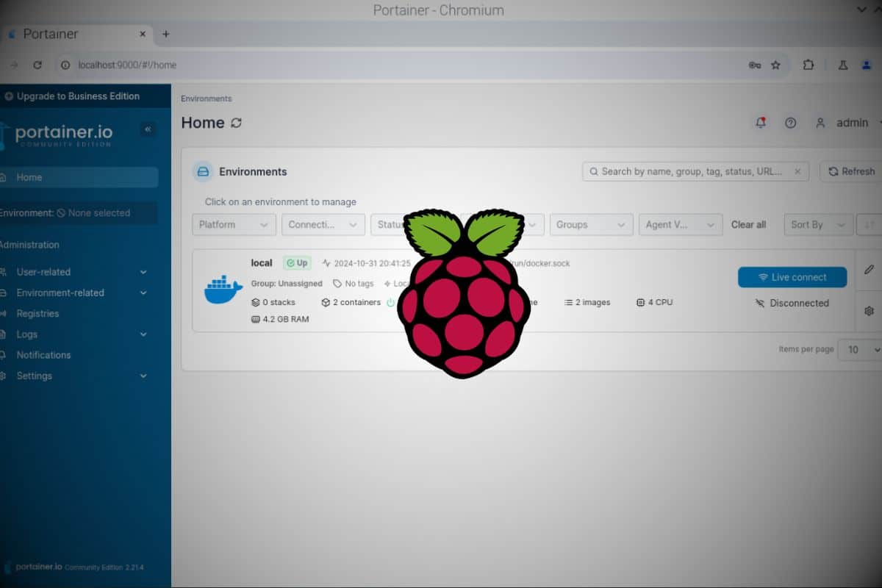Screen dimensions: 882x588
Task: Click the site information icon in address bar
Action: tap(65, 65)
